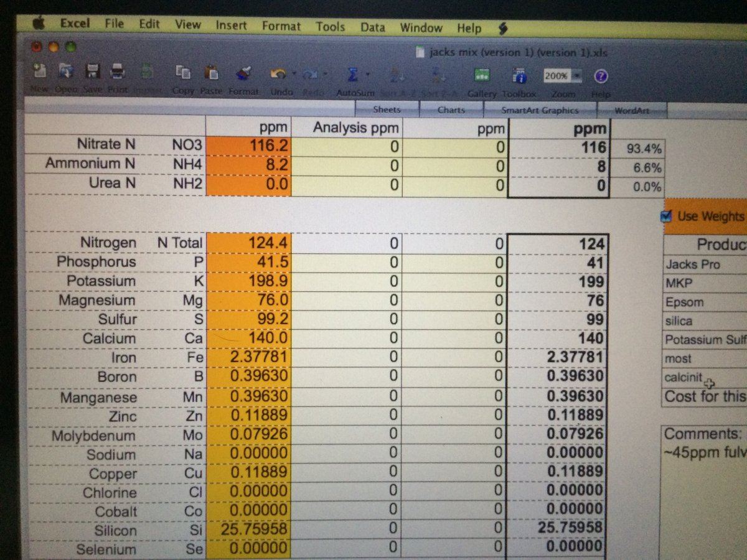
Task: Select the calcinit product cell
Action: click(x=705, y=378)
